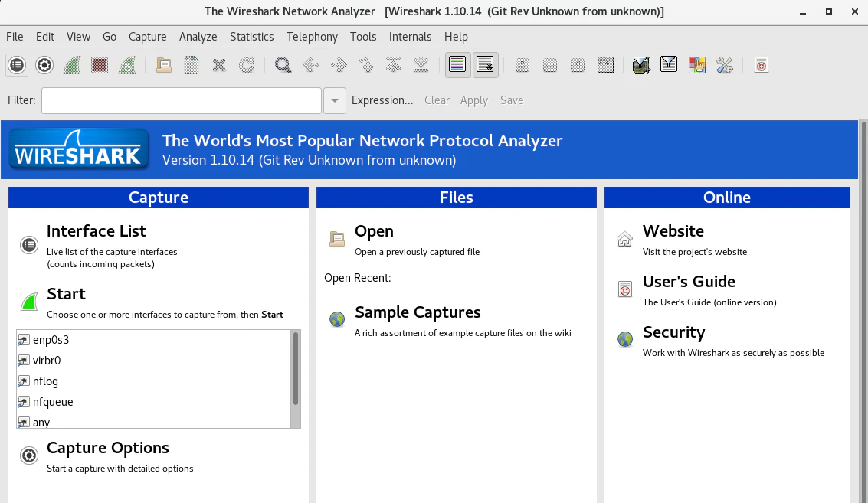
Task: Open the Edit menu
Action: 45,37
